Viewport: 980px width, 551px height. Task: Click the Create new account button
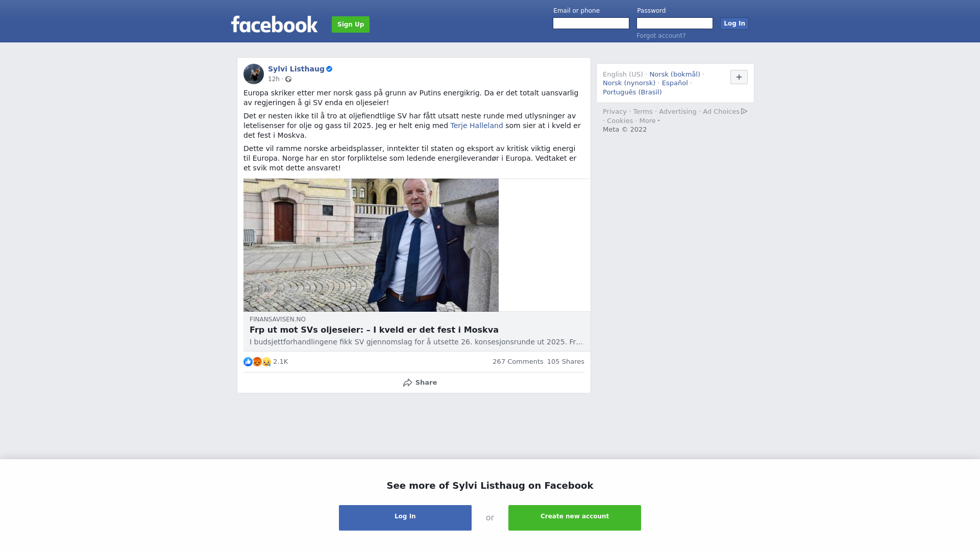[x=575, y=518]
